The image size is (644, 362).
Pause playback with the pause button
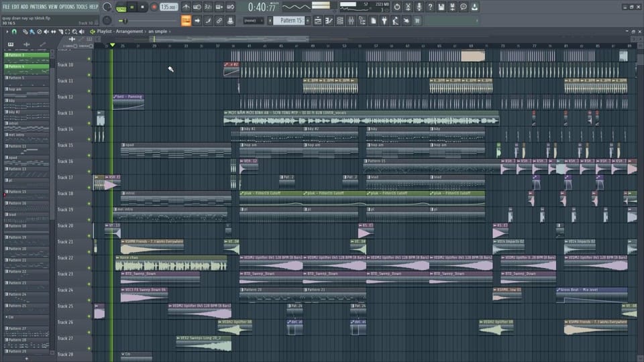click(132, 7)
